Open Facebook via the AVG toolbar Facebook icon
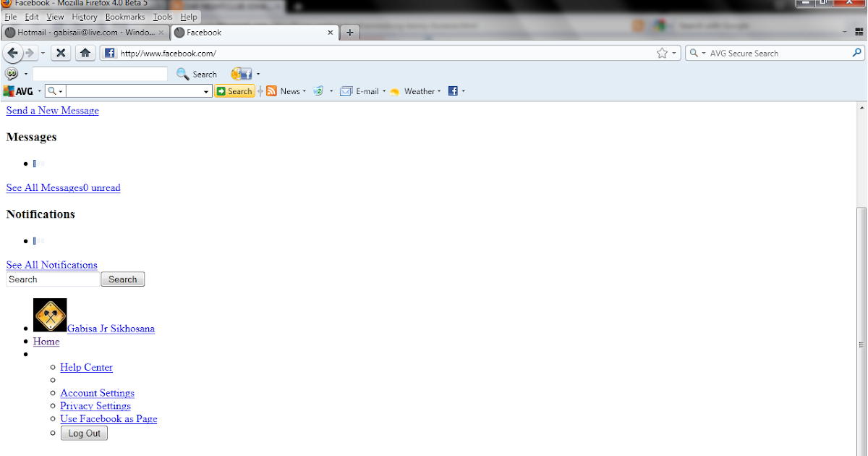The width and height of the screenshot is (868, 456). tap(454, 90)
